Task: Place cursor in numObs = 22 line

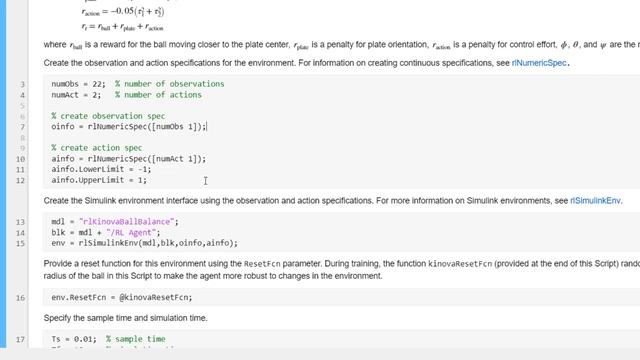Action: [138, 84]
